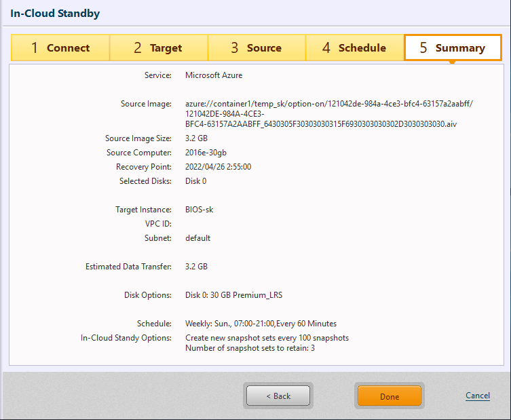
Task: Click the Estimated Data Transfer label
Action: (x=128, y=267)
